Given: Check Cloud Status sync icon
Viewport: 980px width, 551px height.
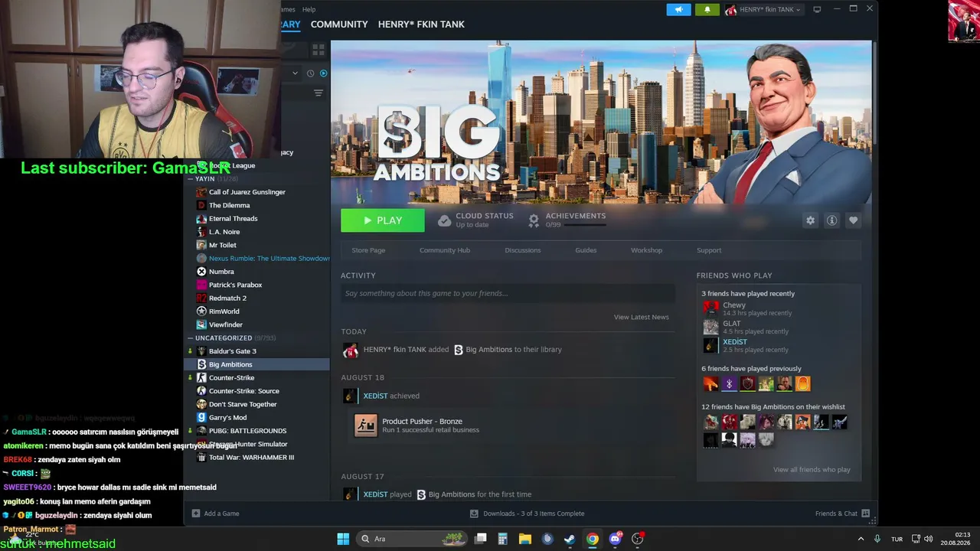Looking at the screenshot, I should click(x=444, y=220).
